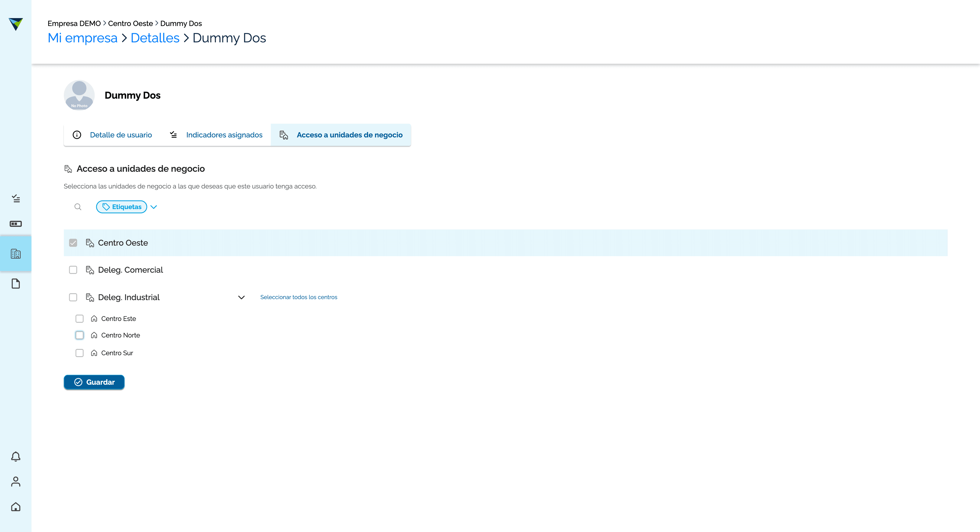Click Empresa DEMO in top breadcrumb
The height and width of the screenshot is (532, 980).
point(74,23)
